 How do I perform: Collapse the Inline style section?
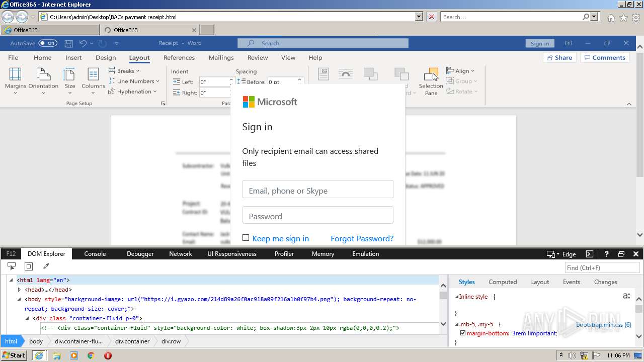click(457, 297)
